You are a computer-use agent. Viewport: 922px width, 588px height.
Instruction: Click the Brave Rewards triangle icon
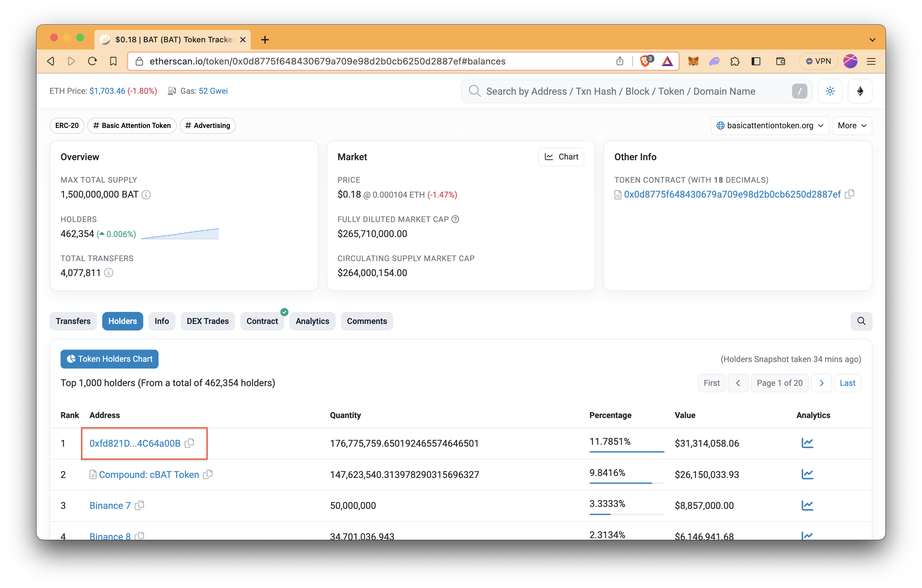click(x=667, y=61)
